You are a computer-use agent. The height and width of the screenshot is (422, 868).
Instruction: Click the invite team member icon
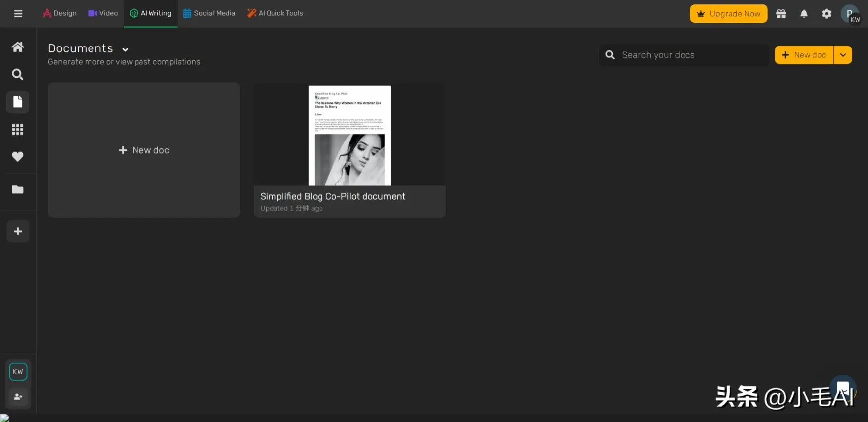pyautogui.click(x=18, y=397)
